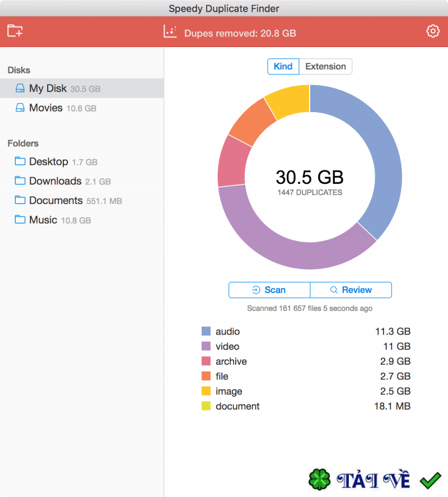Click the audio color swatch in the legend
The width and height of the screenshot is (448, 497).
(205, 331)
